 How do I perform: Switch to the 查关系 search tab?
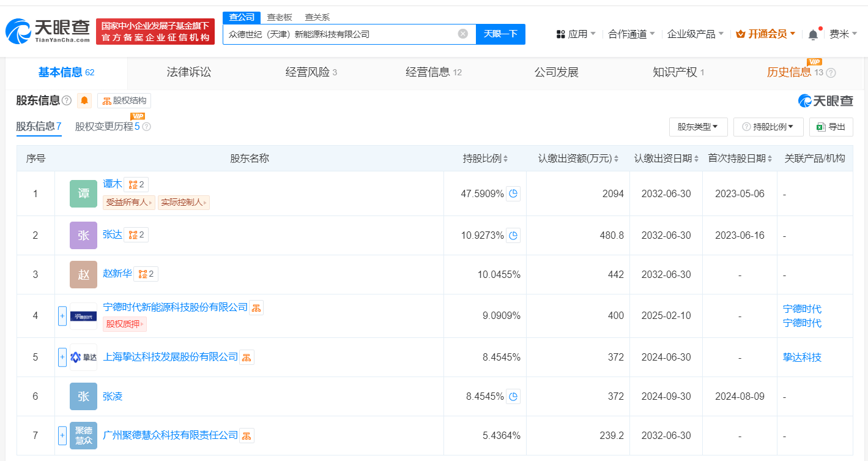tap(317, 17)
